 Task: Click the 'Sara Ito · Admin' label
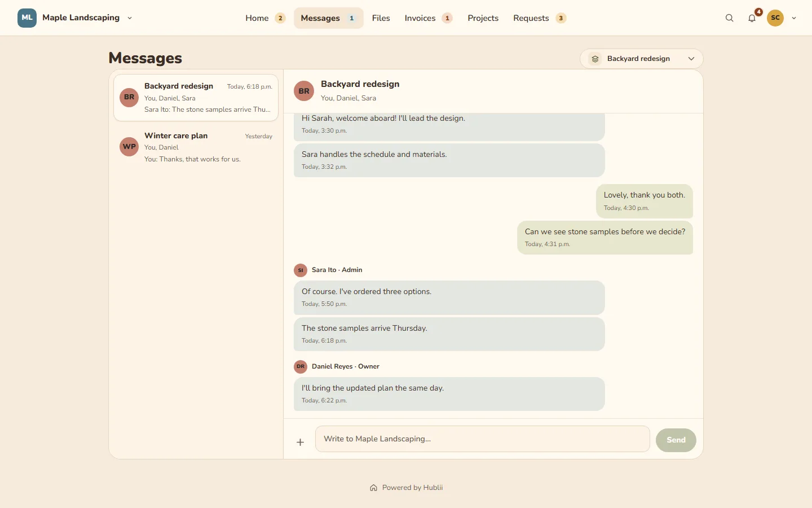click(337, 270)
